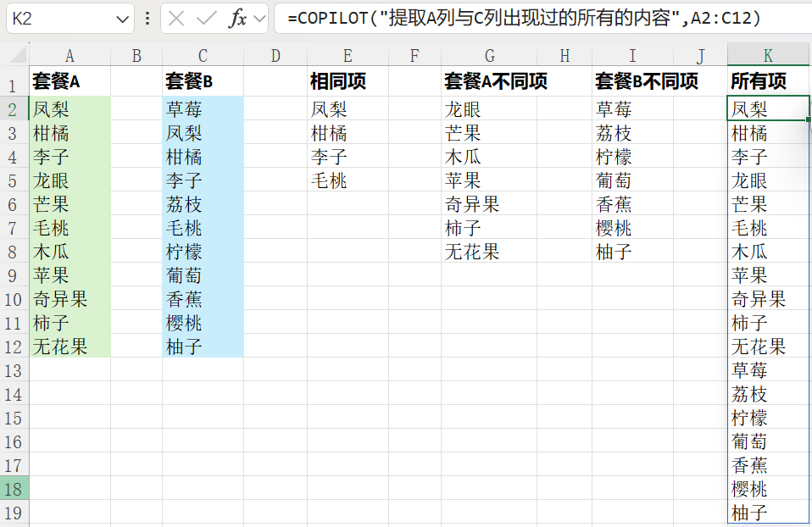812x527 pixels.
Task: Select column C header
Action: coord(203,56)
